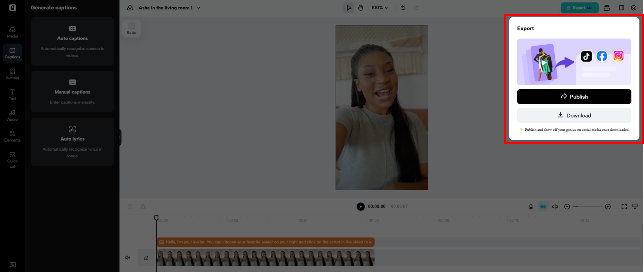Zoom out the timeline with minus

pyautogui.click(x=567, y=206)
